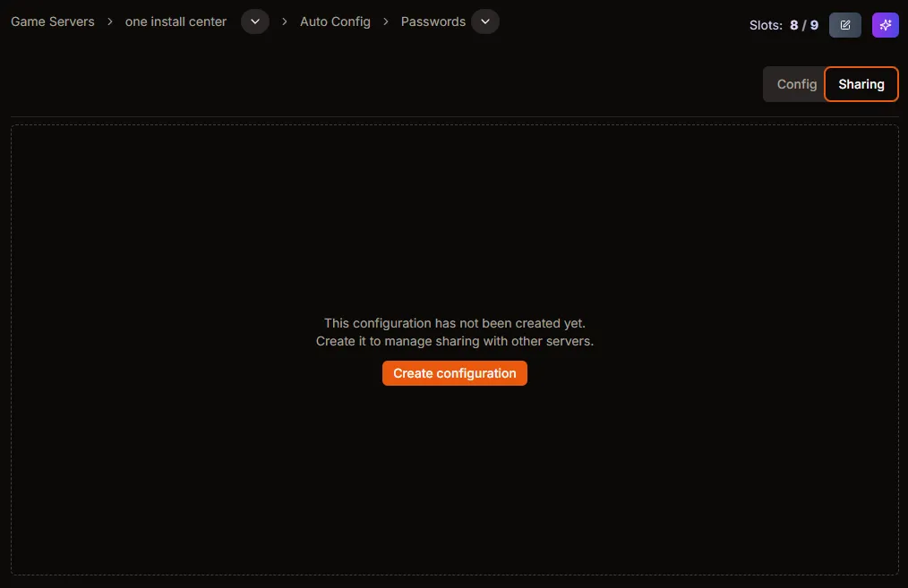Click the purple sparkle AI icon

885,25
